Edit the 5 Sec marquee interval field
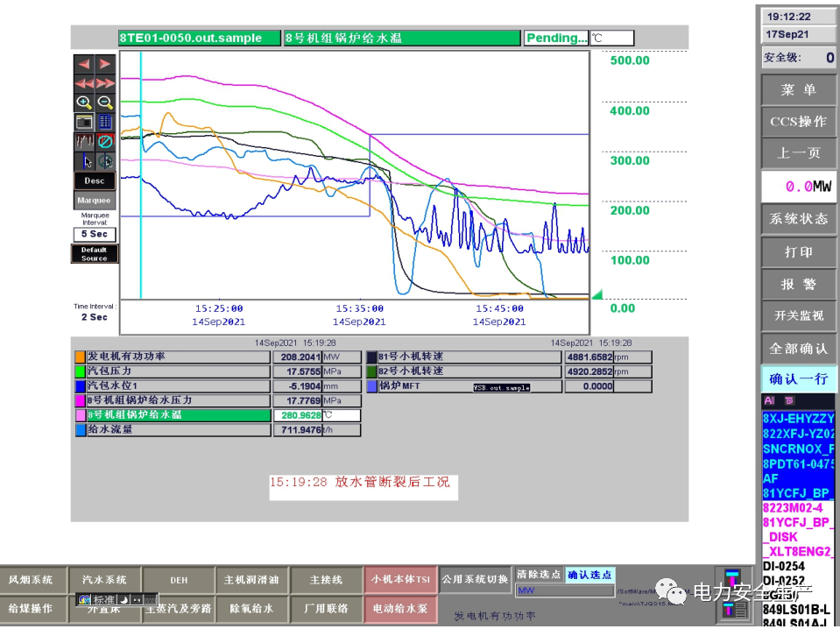Viewport: 840px width, 629px height. click(x=95, y=234)
